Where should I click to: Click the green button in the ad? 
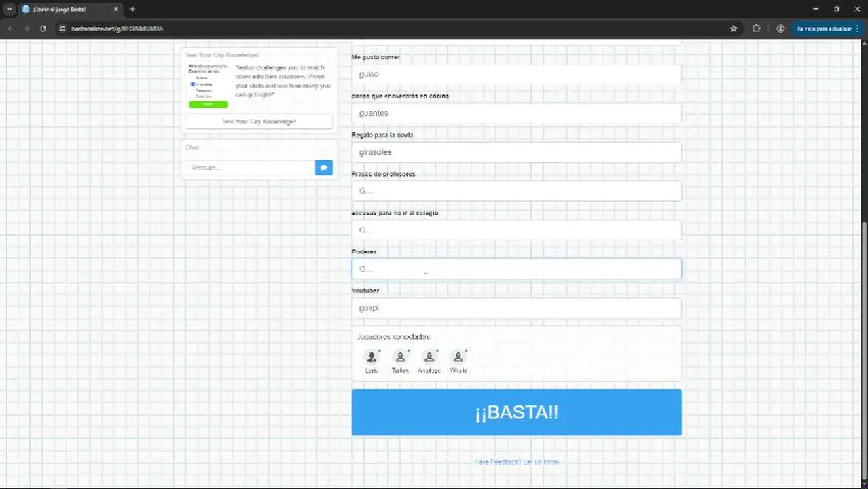click(x=208, y=104)
